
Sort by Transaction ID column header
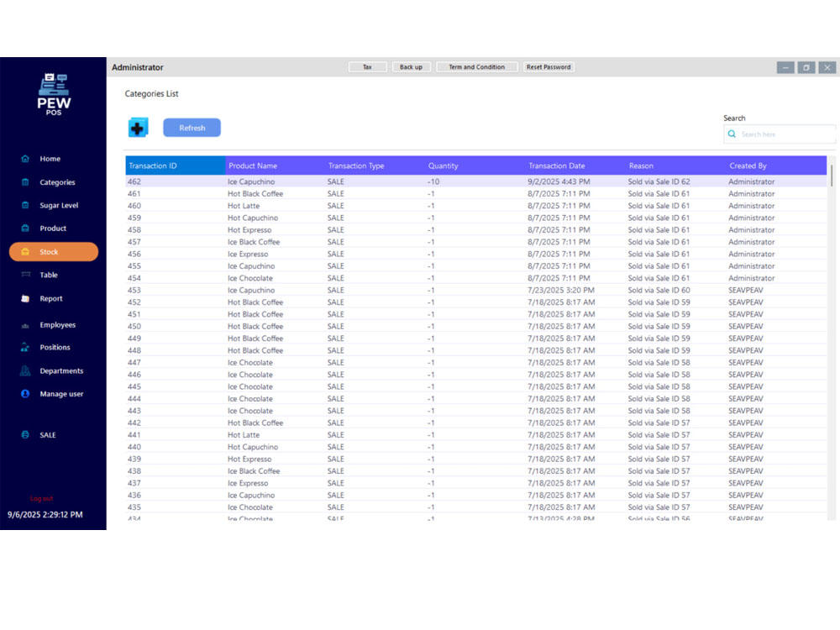176,165
